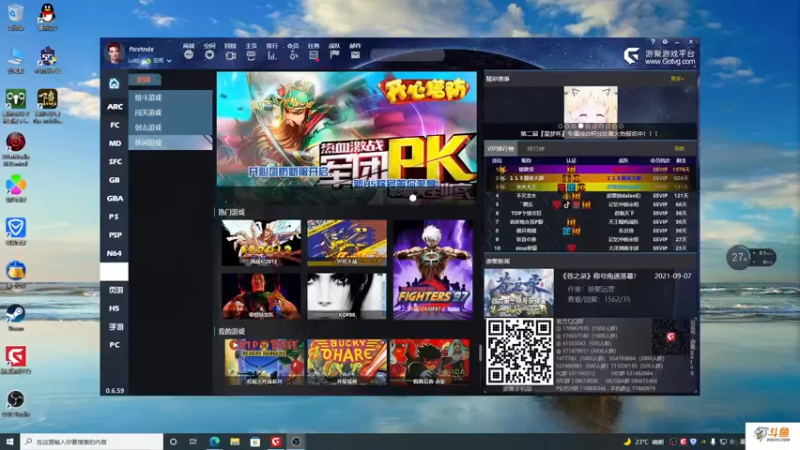Open Microsoft Edge from taskbar
This screenshot has width=800, height=450.
[214, 441]
